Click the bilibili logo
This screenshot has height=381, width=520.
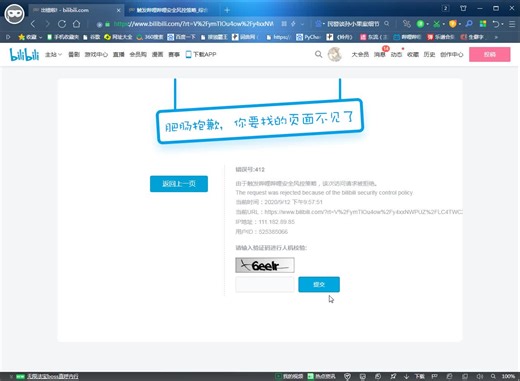(x=24, y=54)
